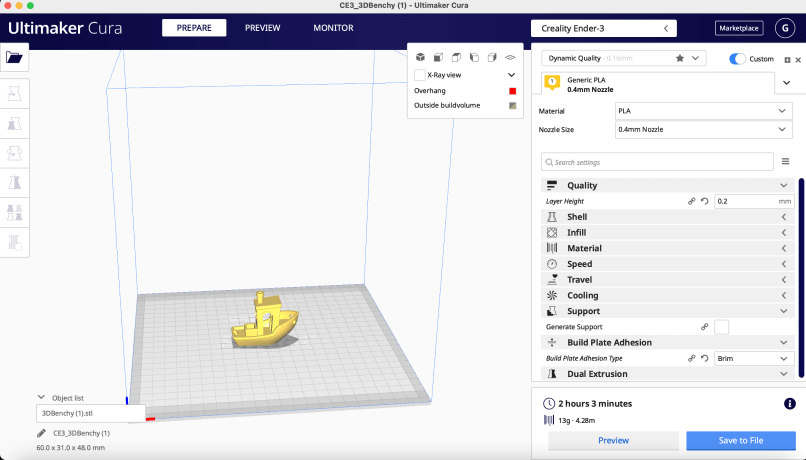This screenshot has width=806, height=460.
Task: Collapse the Object list
Action: [41, 397]
